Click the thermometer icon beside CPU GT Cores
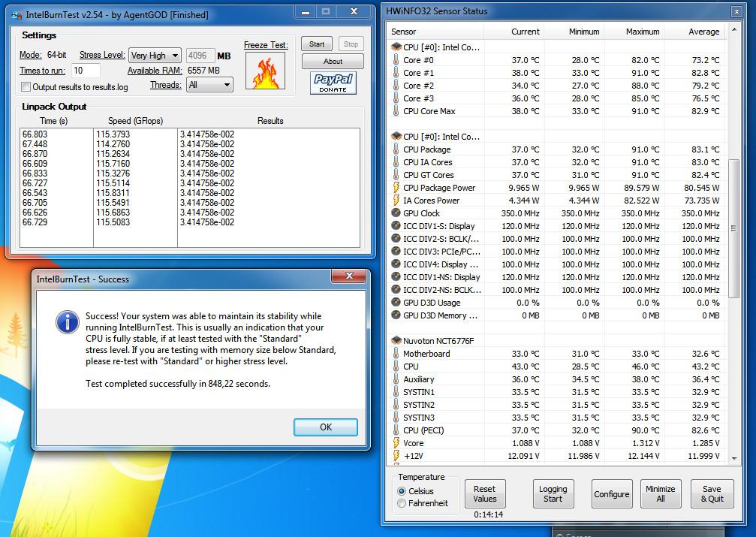Screen dimensions: 756x537 click(396, 175)
